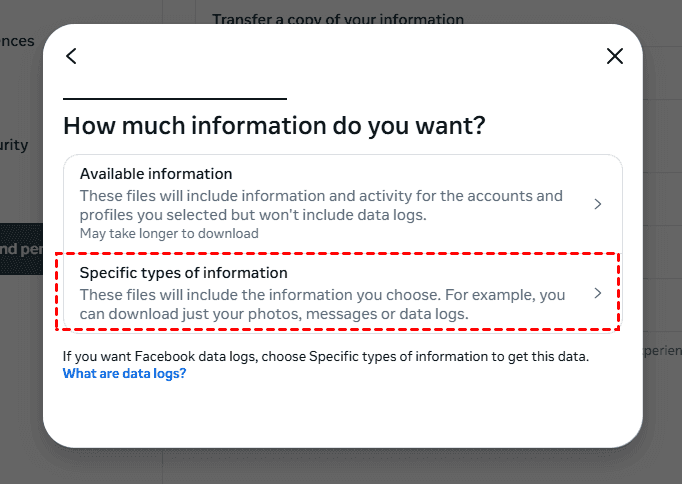The image size is (682, 484).
Task: Click 'Transfer a copy of your information' behind the dialog
Action: 338,19
